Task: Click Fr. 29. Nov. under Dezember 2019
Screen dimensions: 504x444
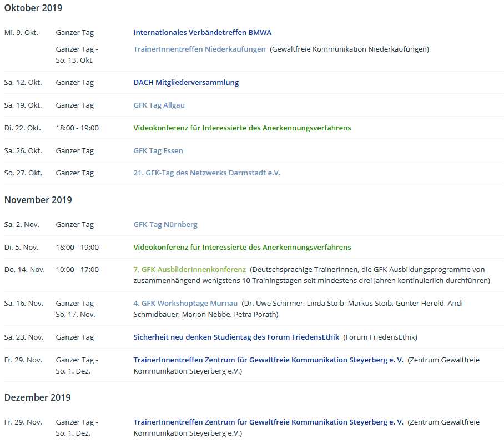Action: 23,422
